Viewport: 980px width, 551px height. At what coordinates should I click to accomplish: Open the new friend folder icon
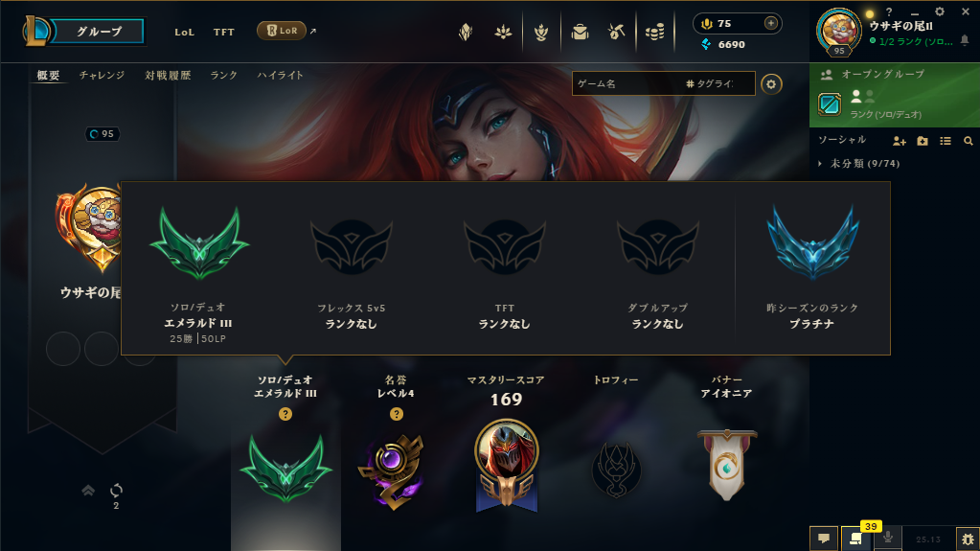(923, 142)
